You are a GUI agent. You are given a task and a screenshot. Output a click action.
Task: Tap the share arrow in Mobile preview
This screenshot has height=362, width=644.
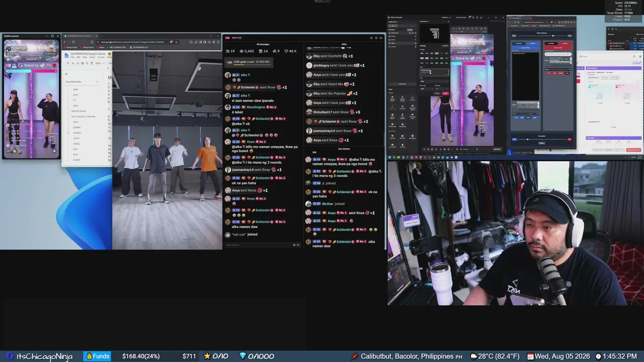point(54,150)
